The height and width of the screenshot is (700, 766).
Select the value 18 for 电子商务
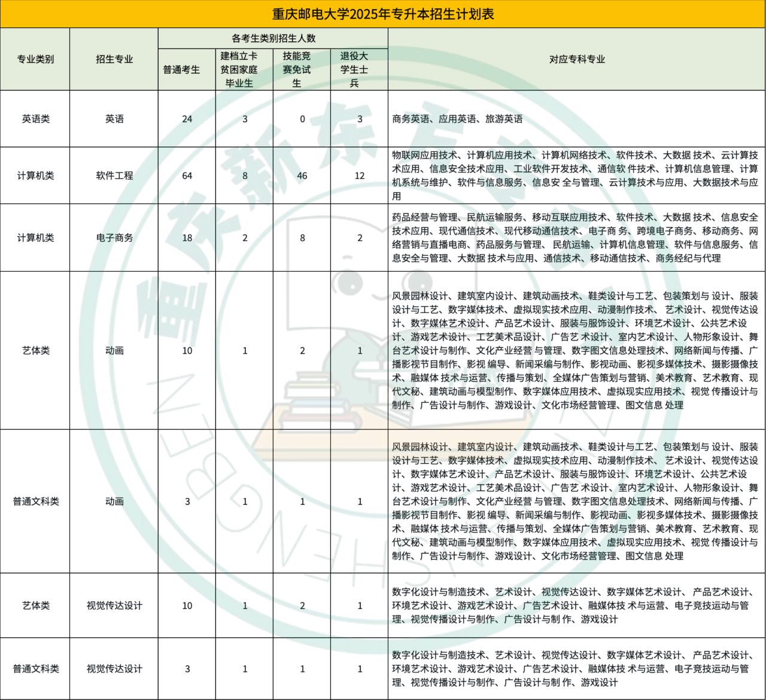coord(187,238)
